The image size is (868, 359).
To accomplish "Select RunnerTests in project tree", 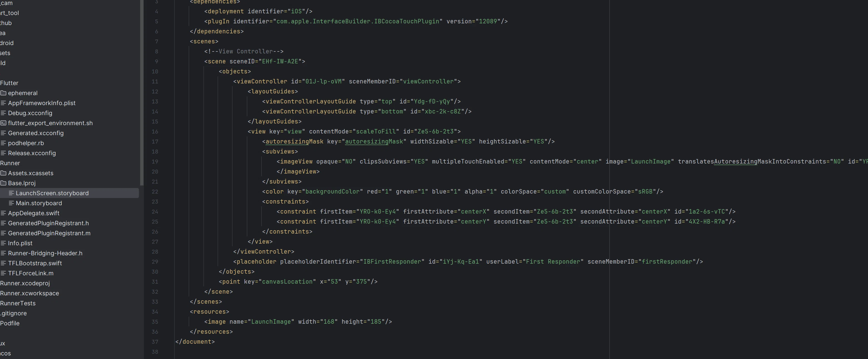I will pos(18,303).
